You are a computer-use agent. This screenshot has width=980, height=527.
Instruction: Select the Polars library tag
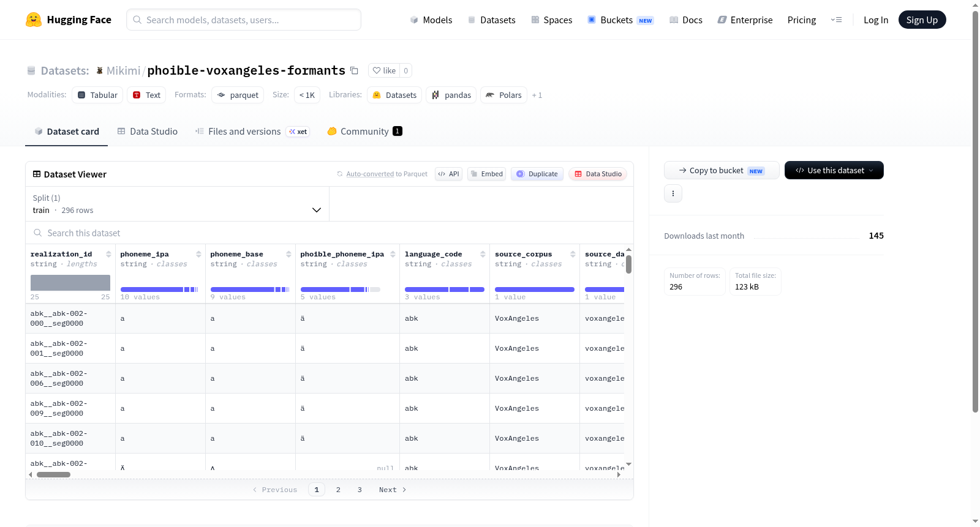503,95
